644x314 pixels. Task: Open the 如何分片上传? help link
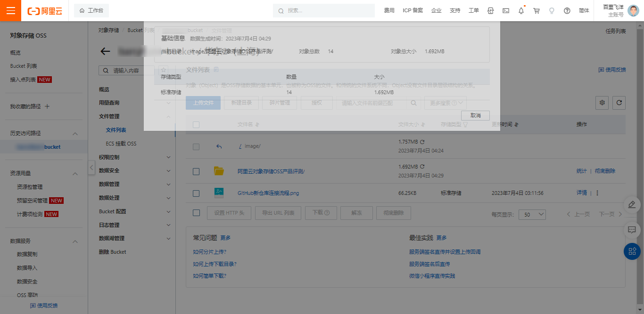point(209,252)
